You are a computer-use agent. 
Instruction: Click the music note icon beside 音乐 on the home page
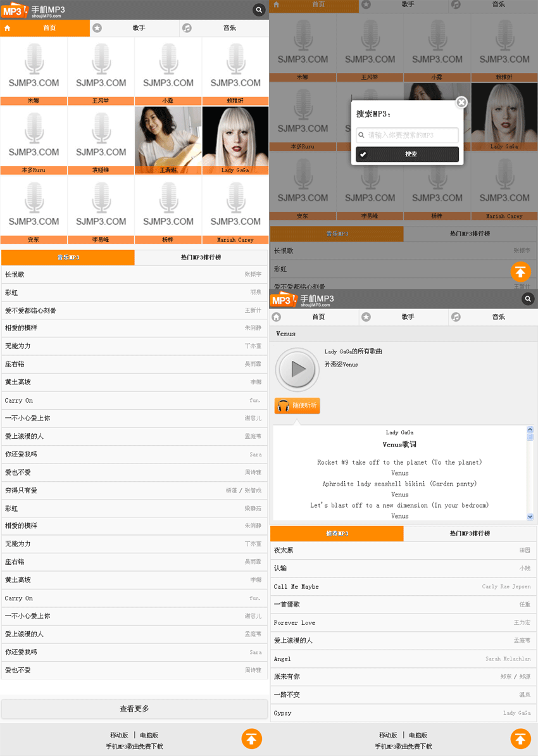(187, 28)
